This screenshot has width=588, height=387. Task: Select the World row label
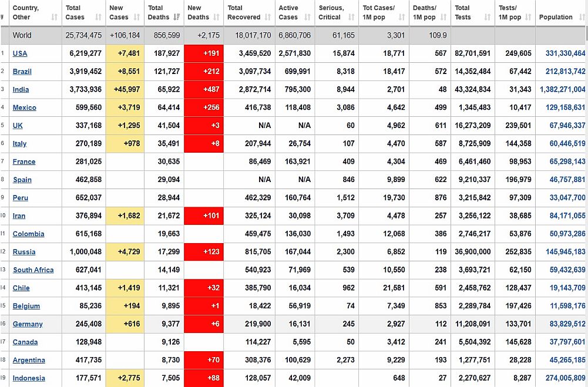(22, 35)
